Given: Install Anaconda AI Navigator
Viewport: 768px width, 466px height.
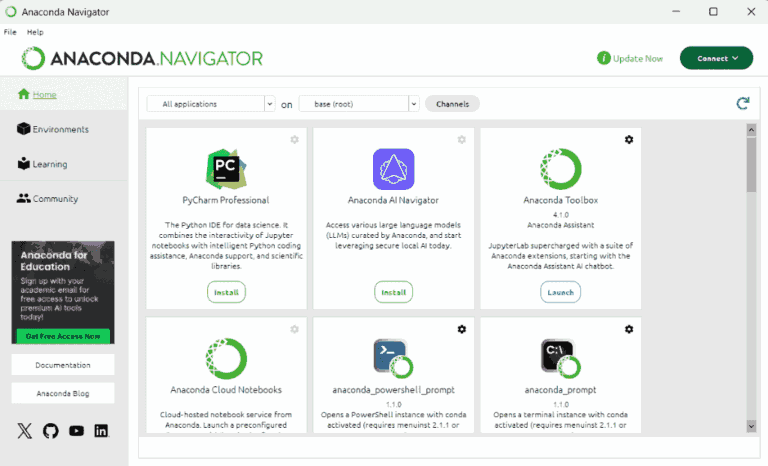Looking at the screenshot, I should coord(393,292).
